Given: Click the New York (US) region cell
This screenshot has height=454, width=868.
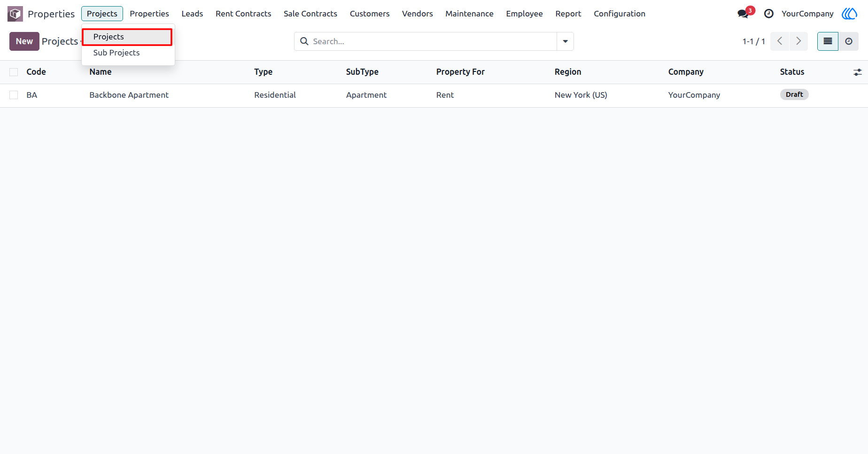Looking at the screenshot, I should pyautogui.click(x=581, y=95).
